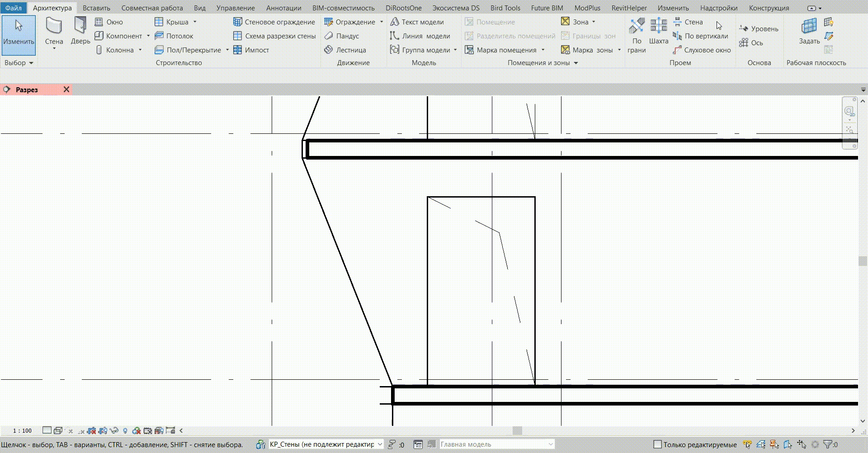Close the Разрез view tab
The height and width of the screenshot is (453, 868).
66,90
